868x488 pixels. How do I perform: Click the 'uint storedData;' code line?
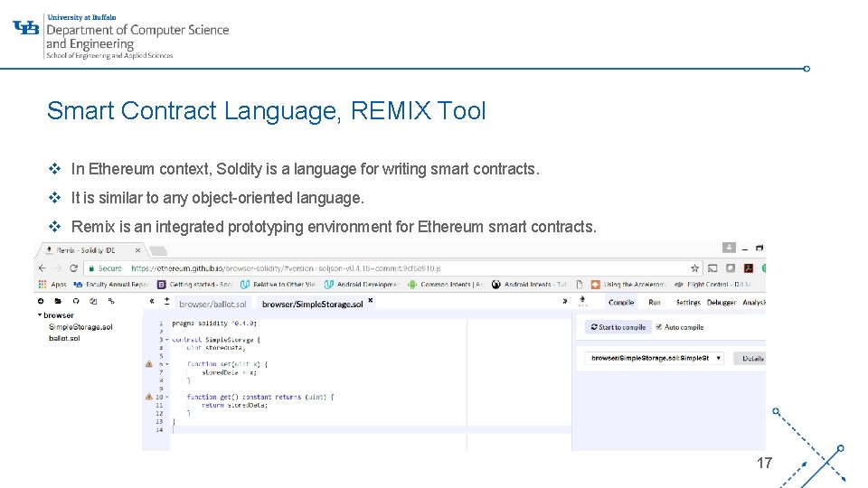coord(216,348)
